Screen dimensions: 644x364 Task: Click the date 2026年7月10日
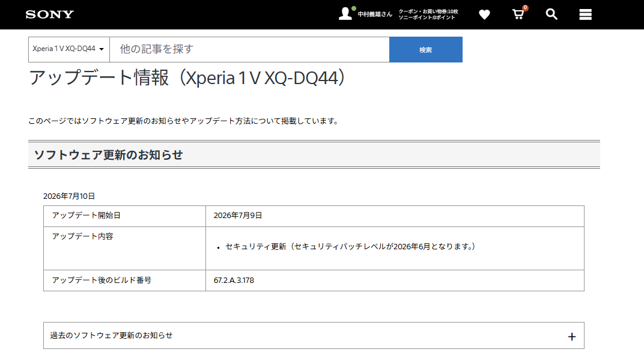69,196
